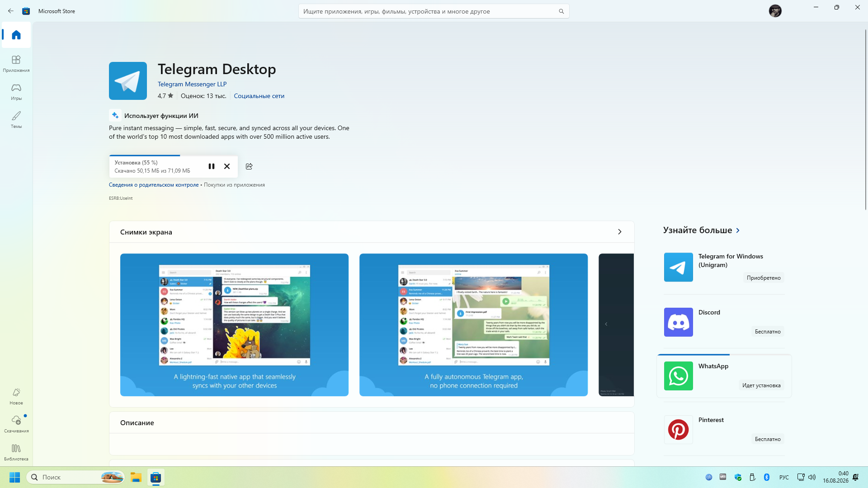Open the Приложения section in sidebar
Viewport: 868px width, 488px height.
(16, 64)
